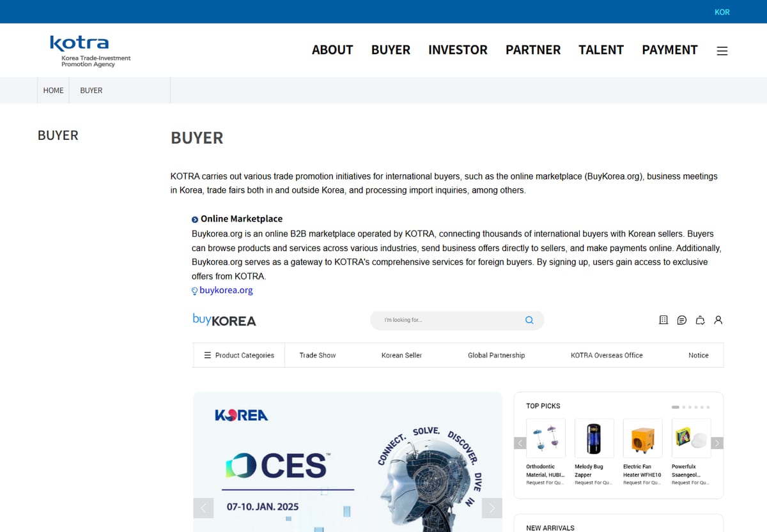
Task: Go to next banner slide arrow
Action: (x=492, y=508)
